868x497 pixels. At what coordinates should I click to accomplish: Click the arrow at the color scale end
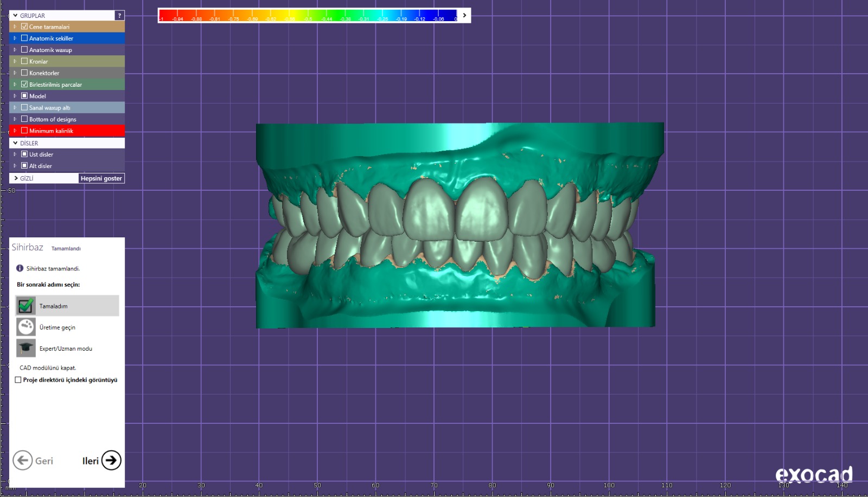click(464, 15)
